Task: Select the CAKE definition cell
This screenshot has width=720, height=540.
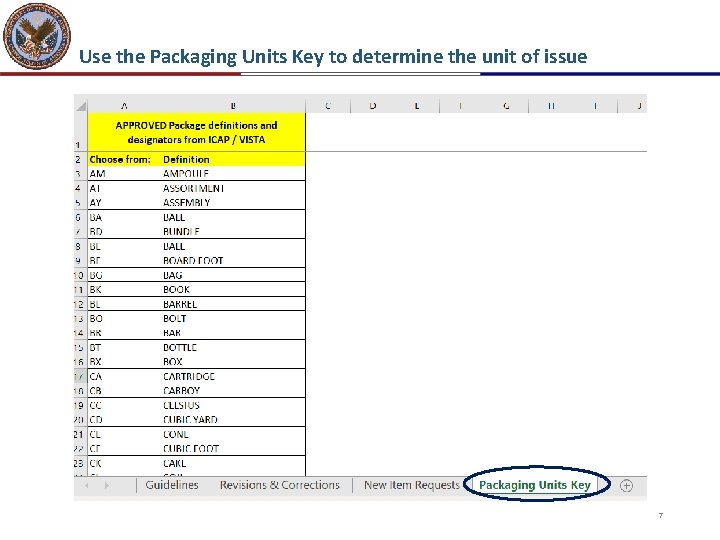Action: tap(233, 463)
